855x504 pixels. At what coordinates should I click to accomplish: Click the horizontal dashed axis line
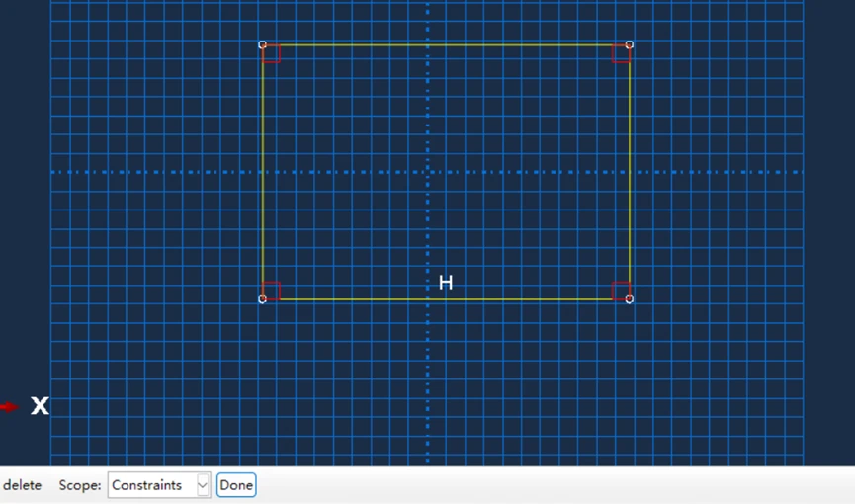click(x=148, y=172)
